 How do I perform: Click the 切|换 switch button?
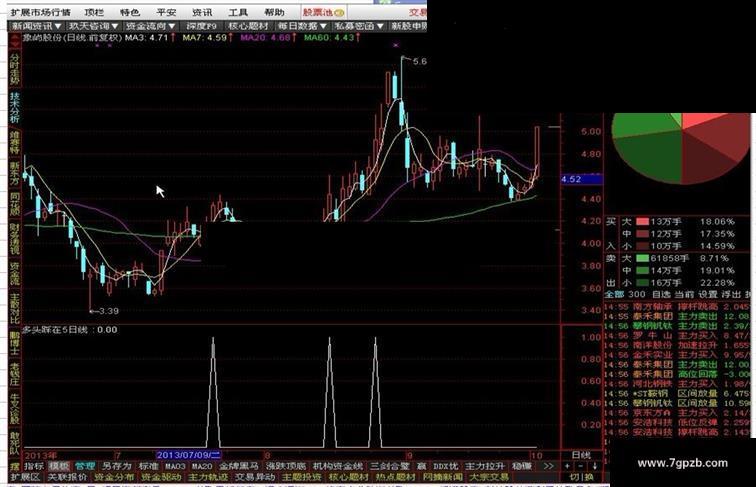tap(582, 477)
